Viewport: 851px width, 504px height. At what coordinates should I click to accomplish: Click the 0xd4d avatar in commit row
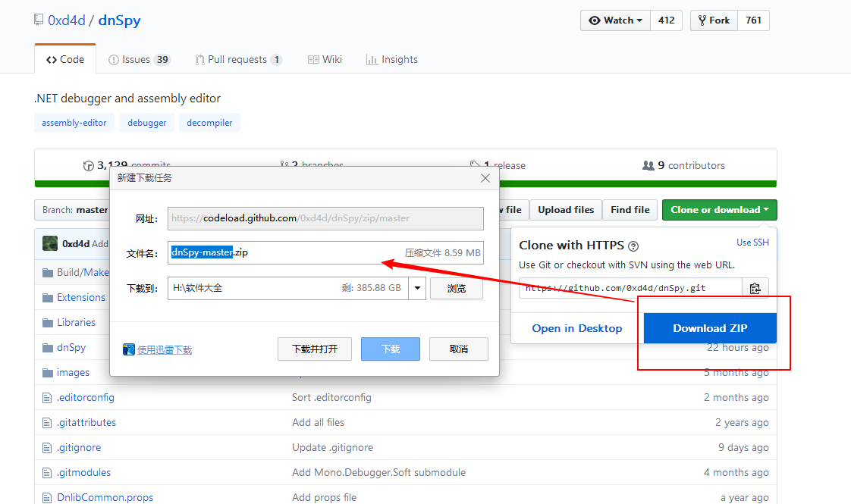50,243
